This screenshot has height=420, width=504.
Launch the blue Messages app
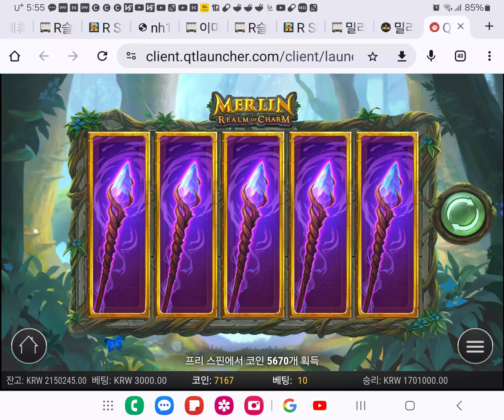click(164, 406)
